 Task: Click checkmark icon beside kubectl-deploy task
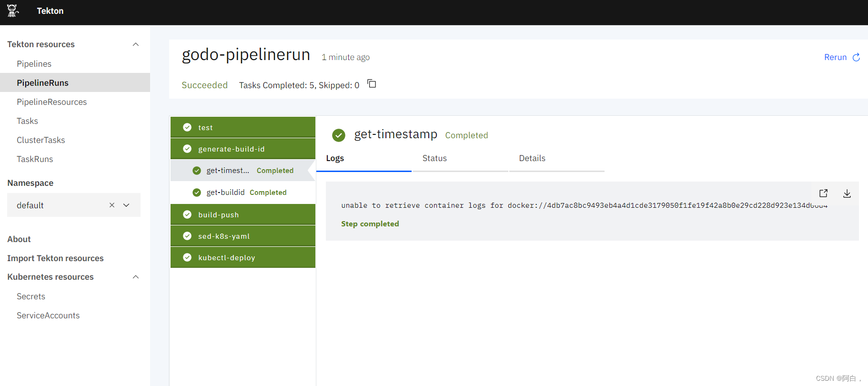point(187,257)
